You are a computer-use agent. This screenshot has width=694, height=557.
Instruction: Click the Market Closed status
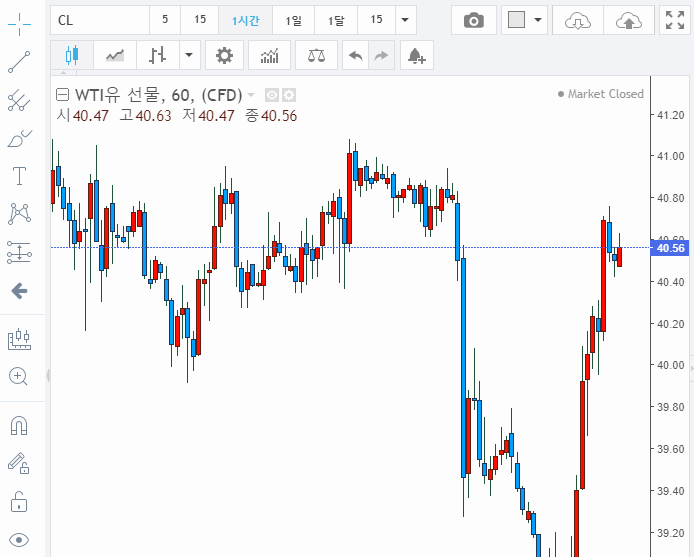click(601, 94)
